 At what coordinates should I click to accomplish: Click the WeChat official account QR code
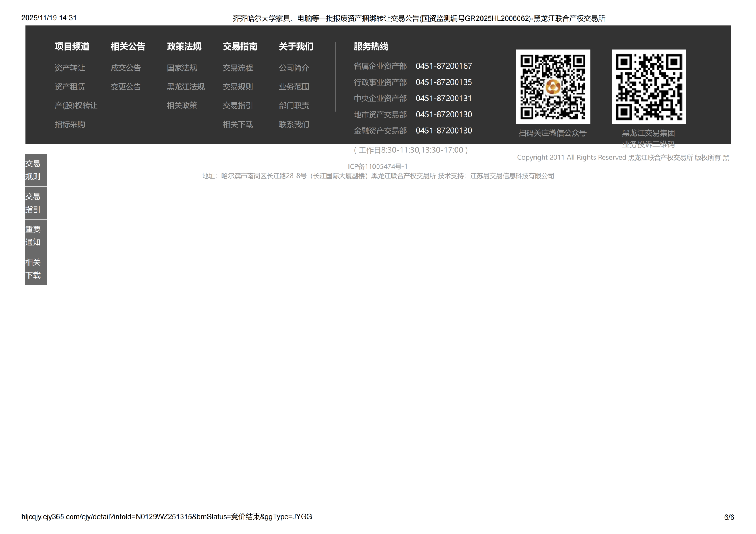[553, 87]
